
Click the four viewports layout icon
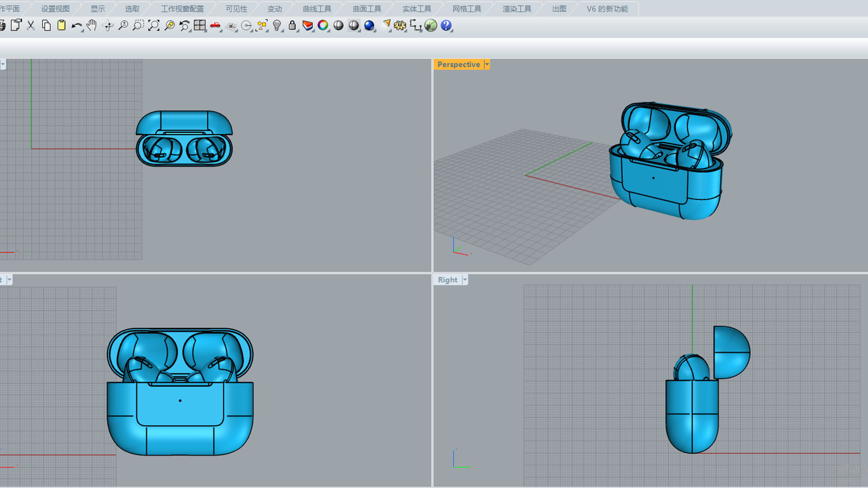[199, 26]
